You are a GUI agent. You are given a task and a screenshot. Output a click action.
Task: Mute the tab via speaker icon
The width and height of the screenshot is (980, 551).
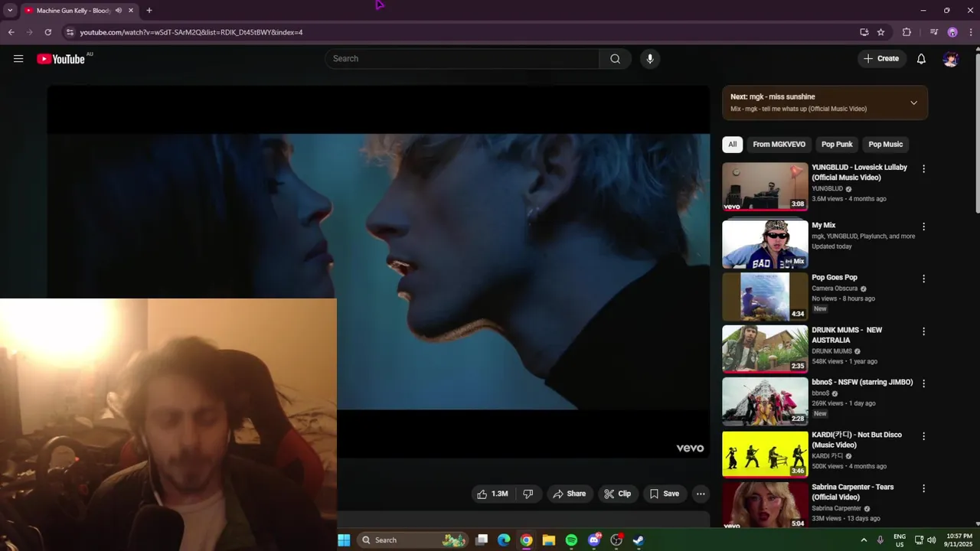coord(118,11)
